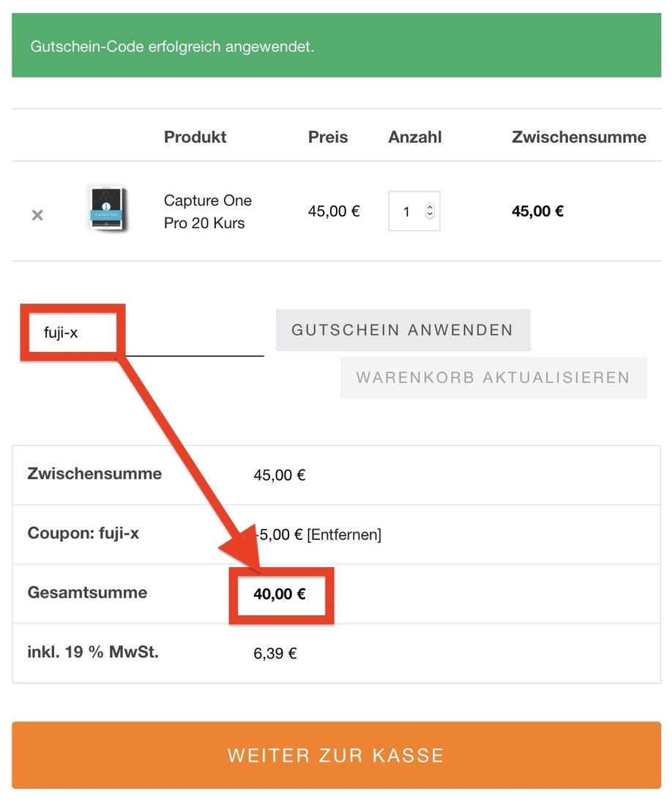Remove the fuji-x coupon via Entfernen
The height and width of the screenshot is (799, 672).
pos(344,535)
